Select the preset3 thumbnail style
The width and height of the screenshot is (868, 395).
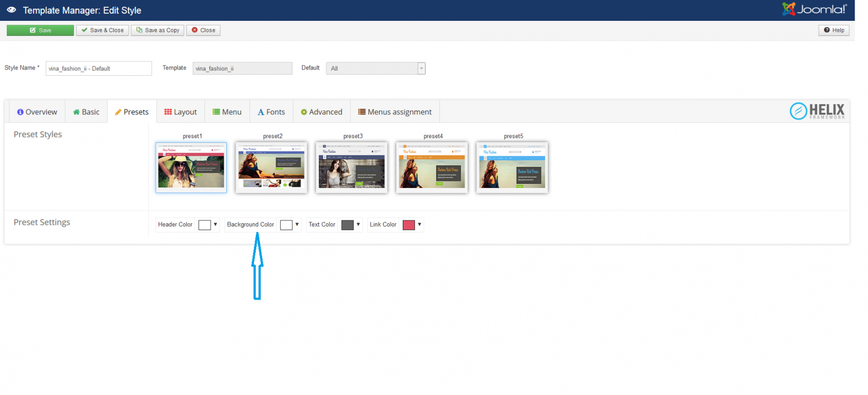pyautogui.click(x=351, y=167)
